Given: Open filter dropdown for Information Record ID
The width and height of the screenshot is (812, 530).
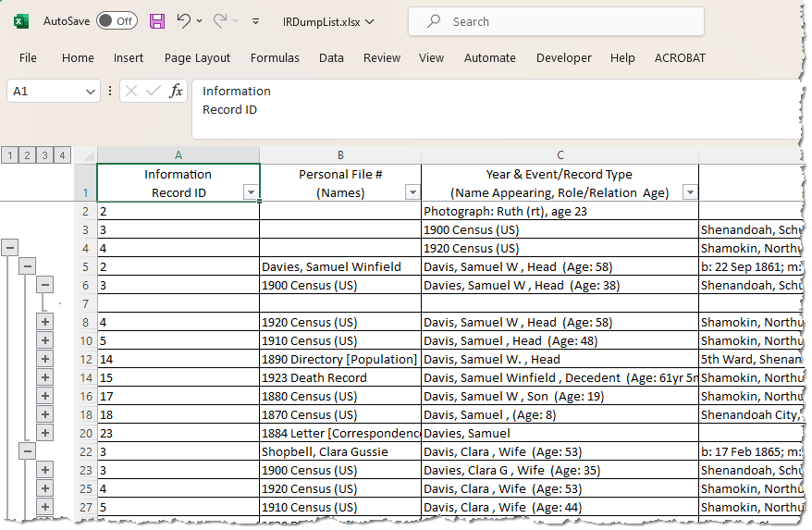Looking at the screenshot, I should (250, 192).
